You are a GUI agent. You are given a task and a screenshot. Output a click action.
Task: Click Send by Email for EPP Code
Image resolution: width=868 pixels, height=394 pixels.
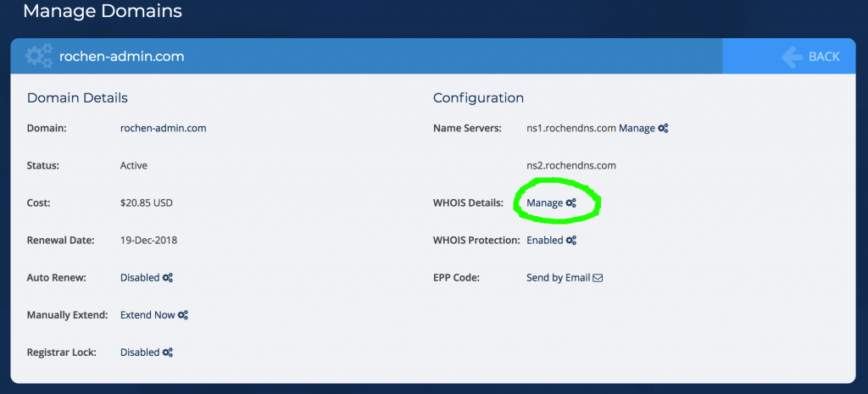tap(558, 278)
